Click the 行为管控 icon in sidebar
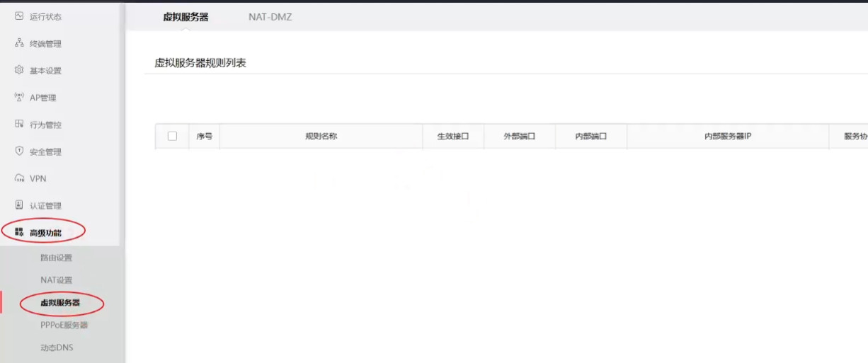 19,125
